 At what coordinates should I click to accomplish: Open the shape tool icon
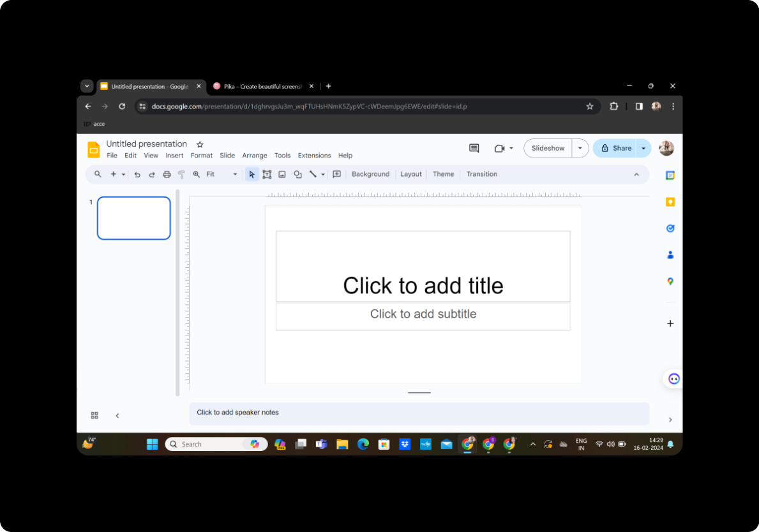coord(297,175)
